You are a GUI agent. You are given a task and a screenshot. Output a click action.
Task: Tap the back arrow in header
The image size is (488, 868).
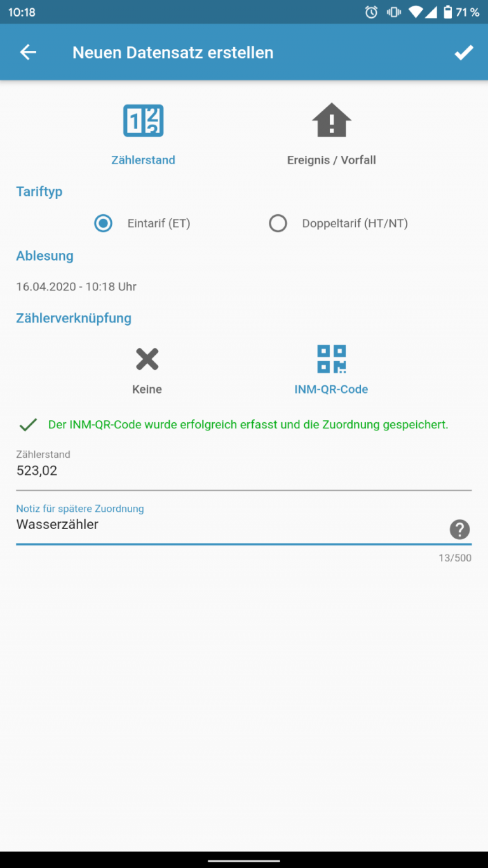28,52
